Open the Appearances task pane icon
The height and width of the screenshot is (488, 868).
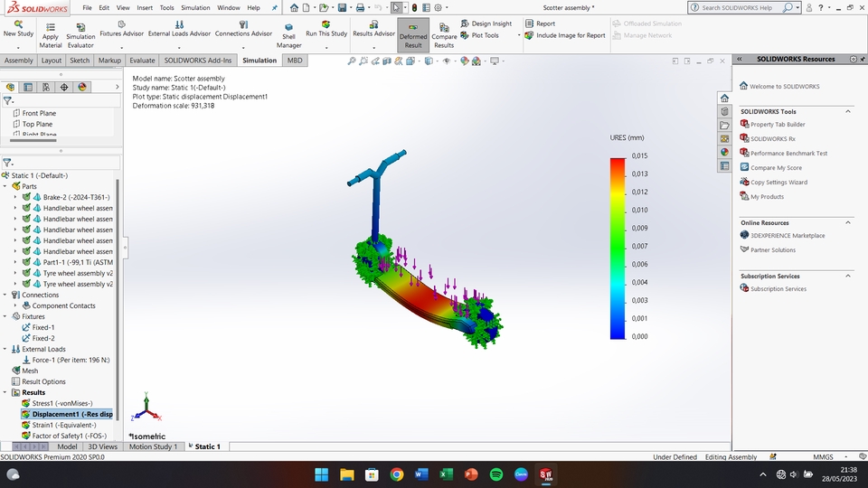(724, 152)
